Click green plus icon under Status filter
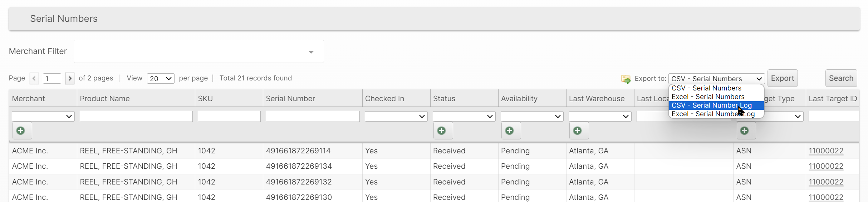Viewport: 868px width, 202px height. pos(442,131)
